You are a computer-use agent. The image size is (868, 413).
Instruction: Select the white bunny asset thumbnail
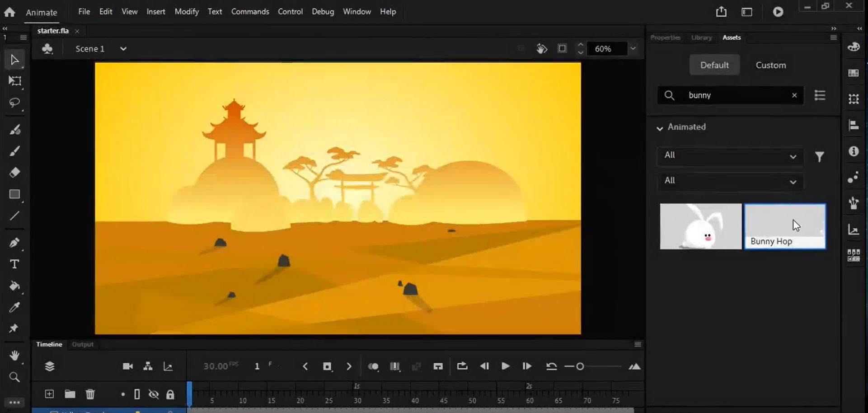700,226
